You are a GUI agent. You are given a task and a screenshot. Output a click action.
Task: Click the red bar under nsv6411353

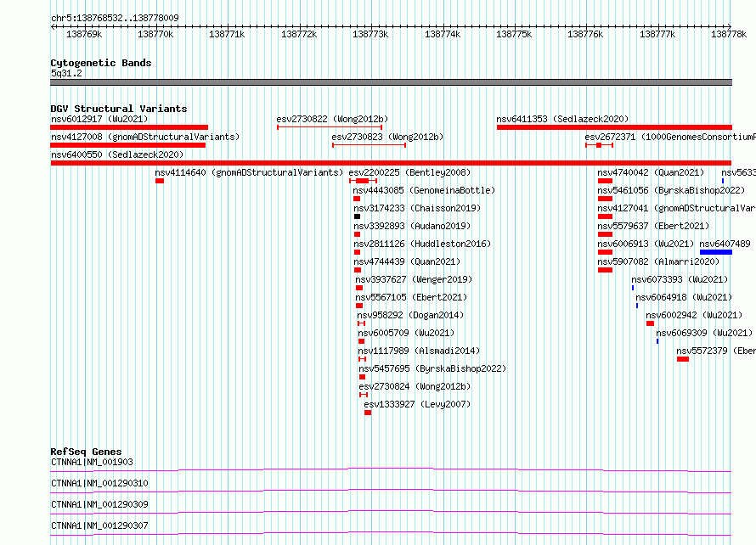[x=614, y=127]
